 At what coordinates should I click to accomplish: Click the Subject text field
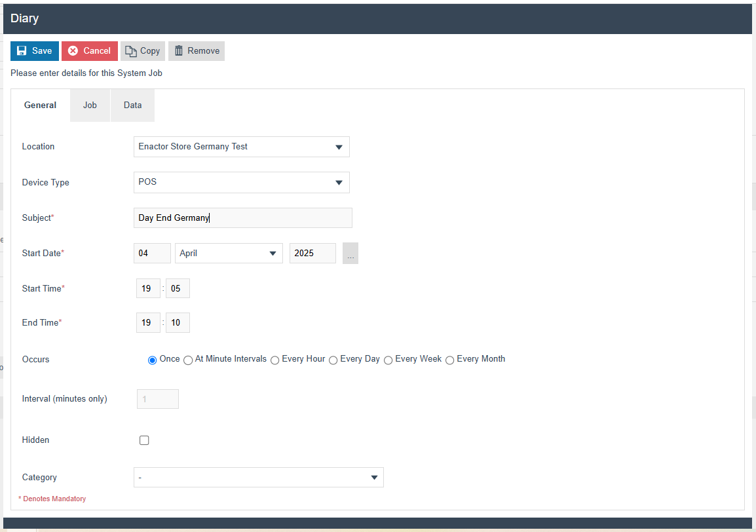point(242,218)
